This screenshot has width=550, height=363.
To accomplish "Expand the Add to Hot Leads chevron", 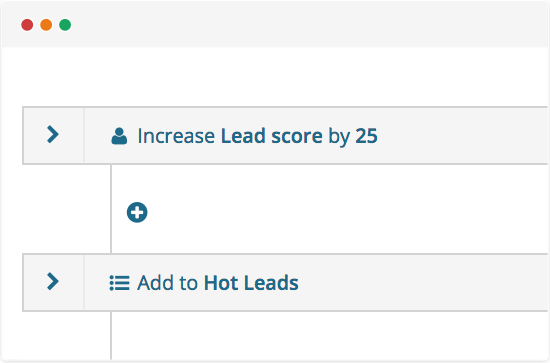I will pos(53,282).
